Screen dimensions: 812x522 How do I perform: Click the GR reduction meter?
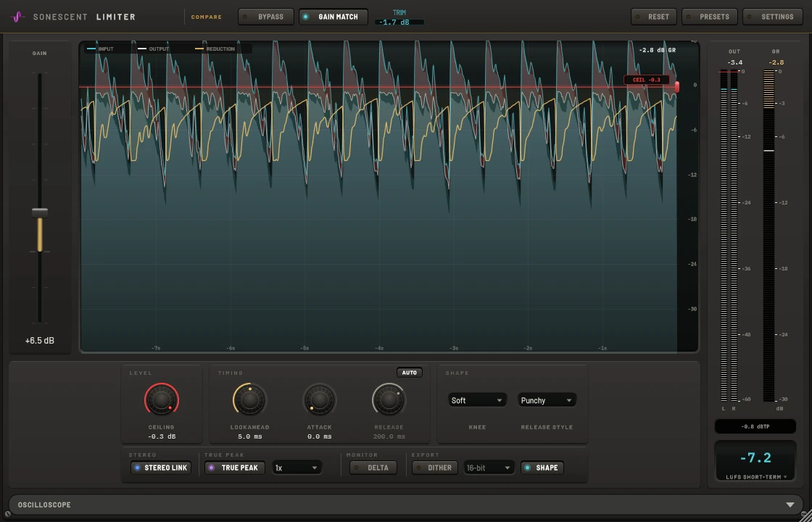(769, 236)
